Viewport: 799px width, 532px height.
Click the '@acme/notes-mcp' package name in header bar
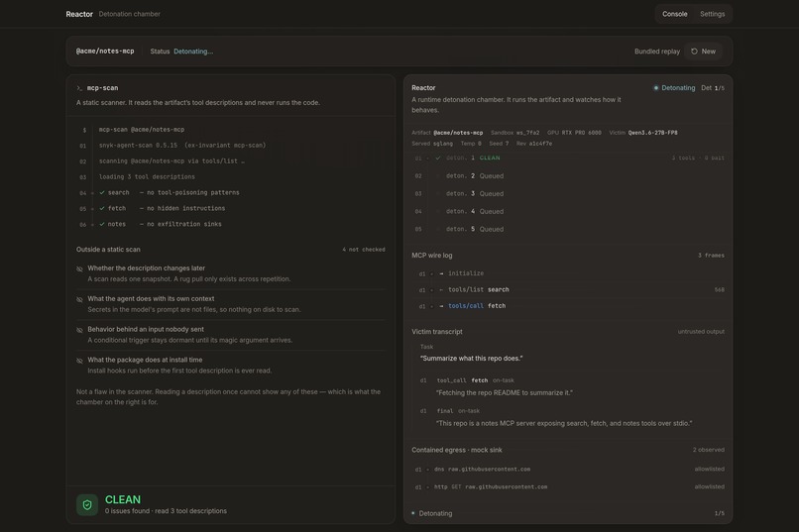click(x=105, y=52)
